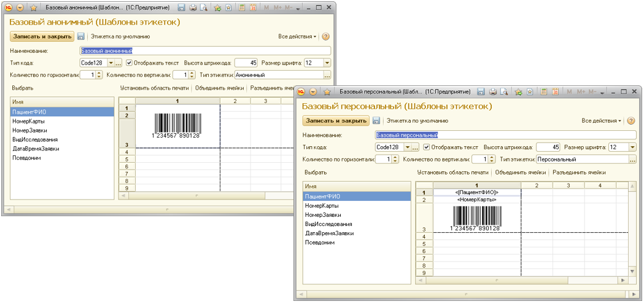This screenshot has width=644, height=304.
Task: Click the print icon in Базовый персональный title bar
Action: [492, 91]
